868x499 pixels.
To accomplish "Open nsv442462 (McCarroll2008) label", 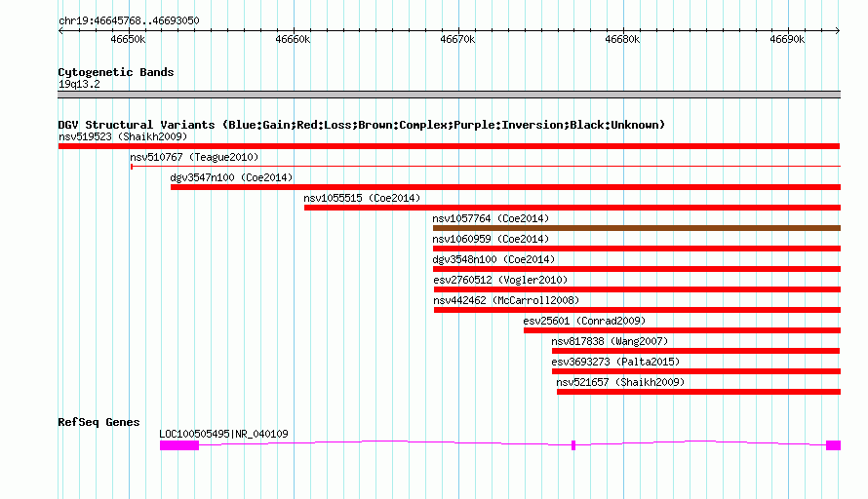I will tap(506, 300).
